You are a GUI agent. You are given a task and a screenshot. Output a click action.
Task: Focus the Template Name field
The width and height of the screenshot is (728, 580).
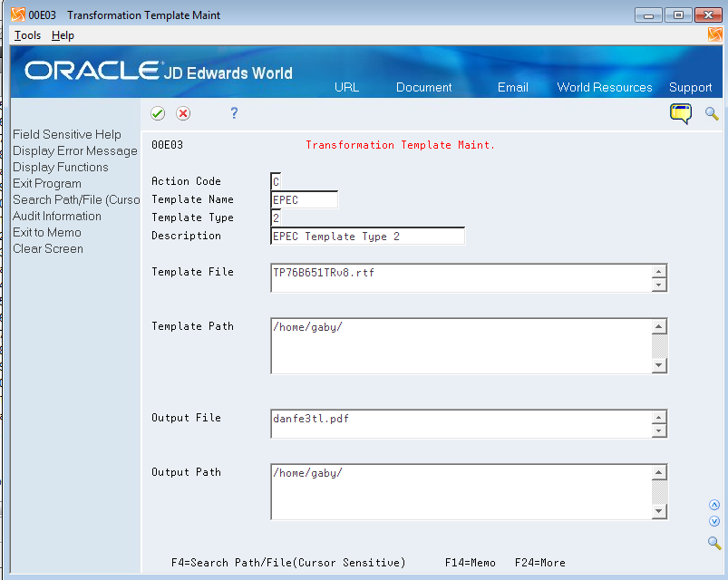tap(305, 199)
